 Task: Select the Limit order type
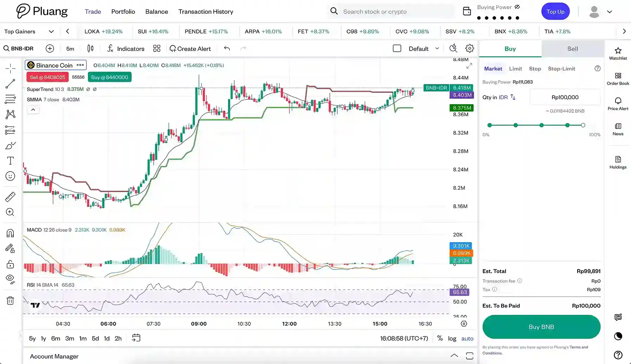coord(515,69)
